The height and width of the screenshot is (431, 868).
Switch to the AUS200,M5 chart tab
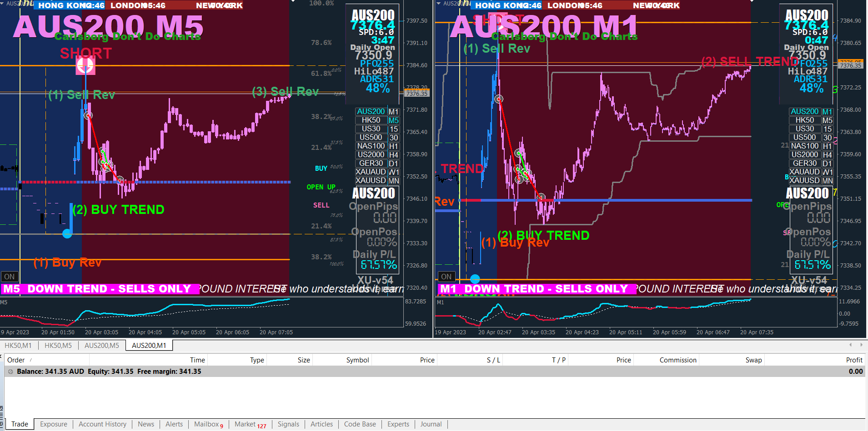[x=102, y=346]
